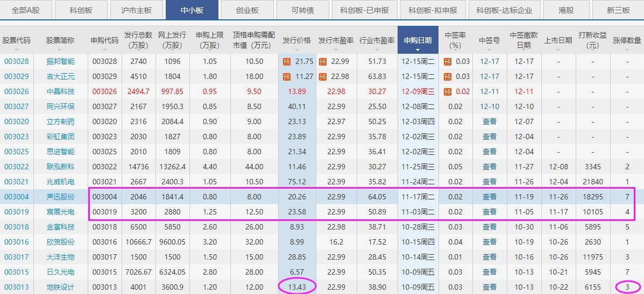Sort the table by 发行价格 header
This screenshot has width=644, height=294.
[297, 40]
